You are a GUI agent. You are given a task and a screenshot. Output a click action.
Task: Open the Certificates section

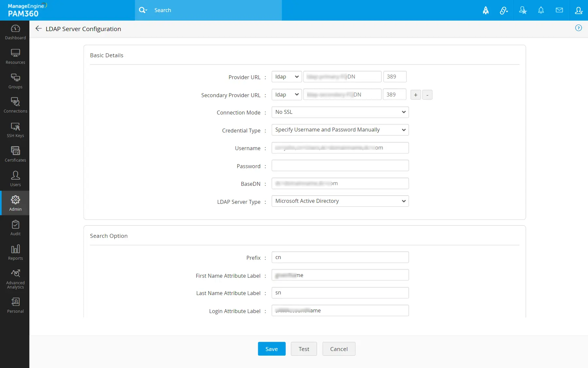(x=15, y=154)
